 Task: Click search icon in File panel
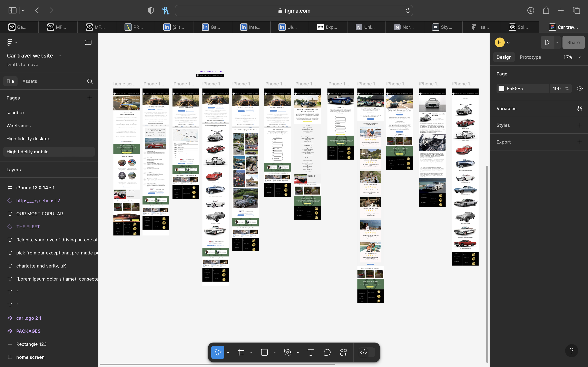(x=90, y=81)
